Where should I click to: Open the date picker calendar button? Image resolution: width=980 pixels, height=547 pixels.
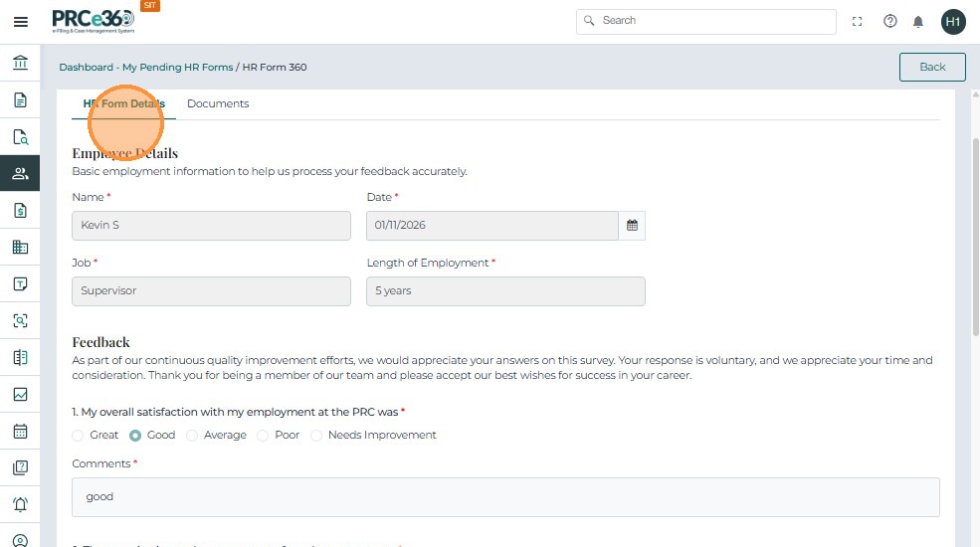point(632,226)
